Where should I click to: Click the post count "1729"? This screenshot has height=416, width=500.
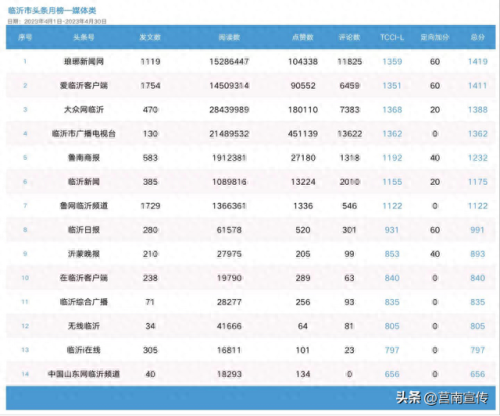[x=150, y=206]
